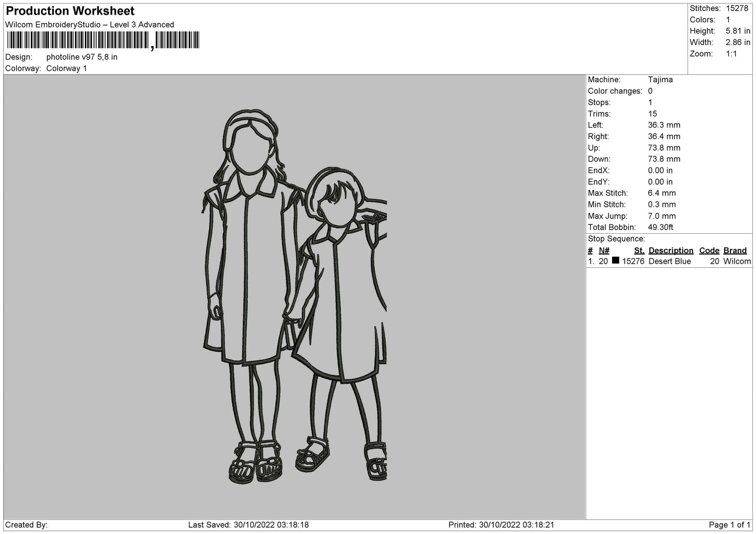
Task: Click the Code column header
Action: (709, 251)
